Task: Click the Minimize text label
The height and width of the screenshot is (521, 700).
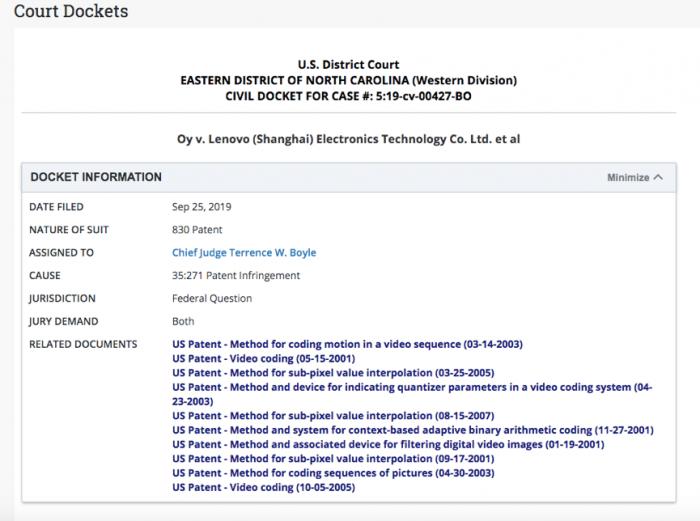Action: coord(628,178)
